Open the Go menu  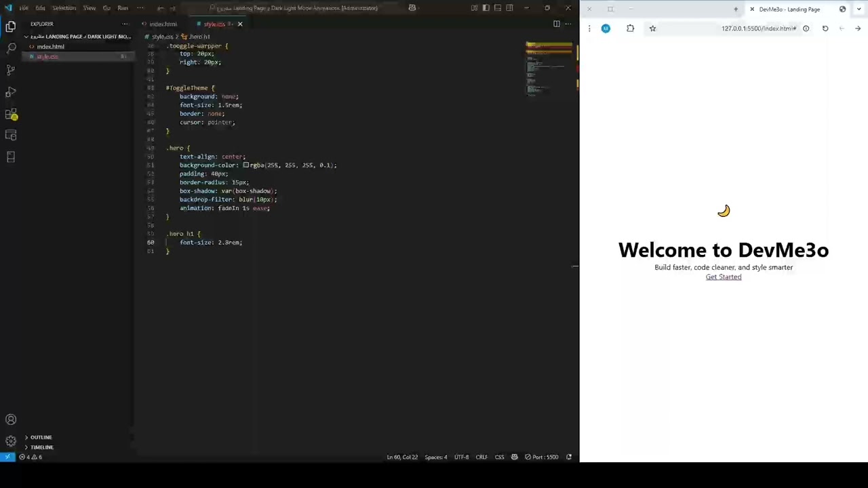coord(106,8)
